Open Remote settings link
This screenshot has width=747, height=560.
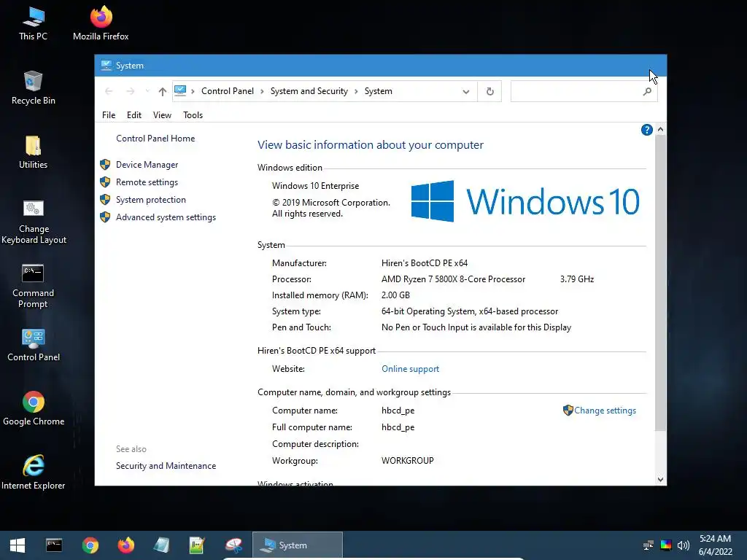(x=147, y=182)
